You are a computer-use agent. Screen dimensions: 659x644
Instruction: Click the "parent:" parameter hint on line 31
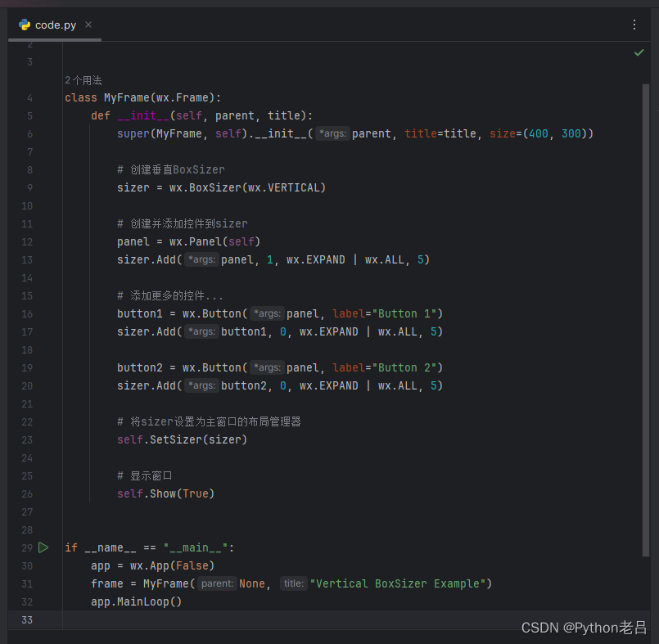pos(217,583)
